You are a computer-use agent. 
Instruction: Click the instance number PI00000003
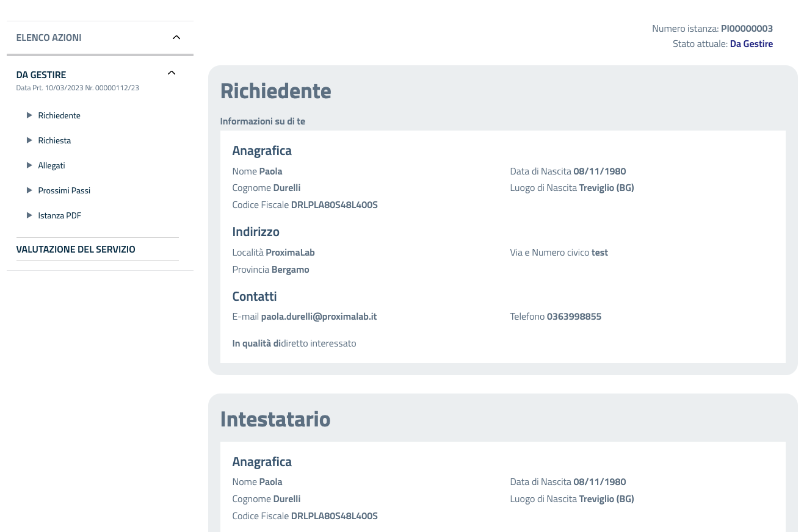[747, 29]
